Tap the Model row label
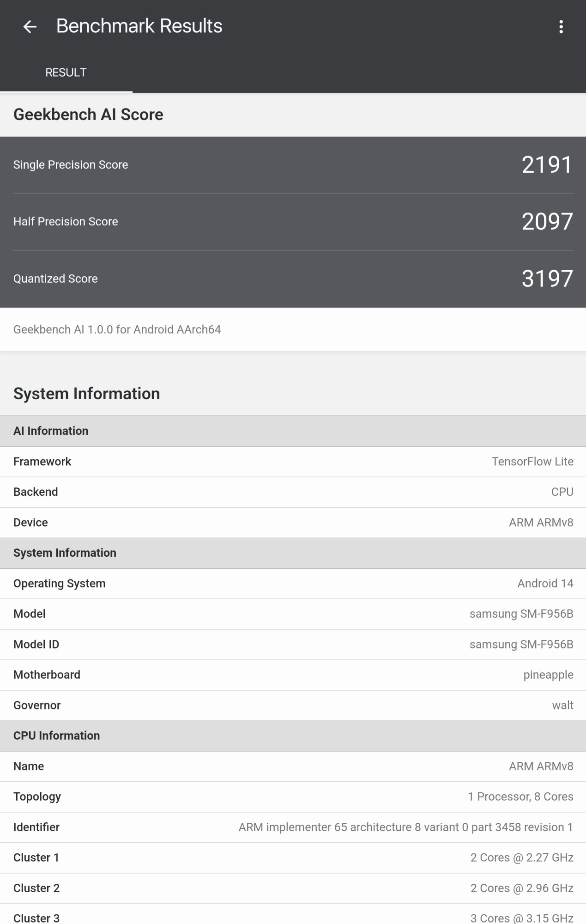This screenshot has width=586, height=924. (30, 614)
